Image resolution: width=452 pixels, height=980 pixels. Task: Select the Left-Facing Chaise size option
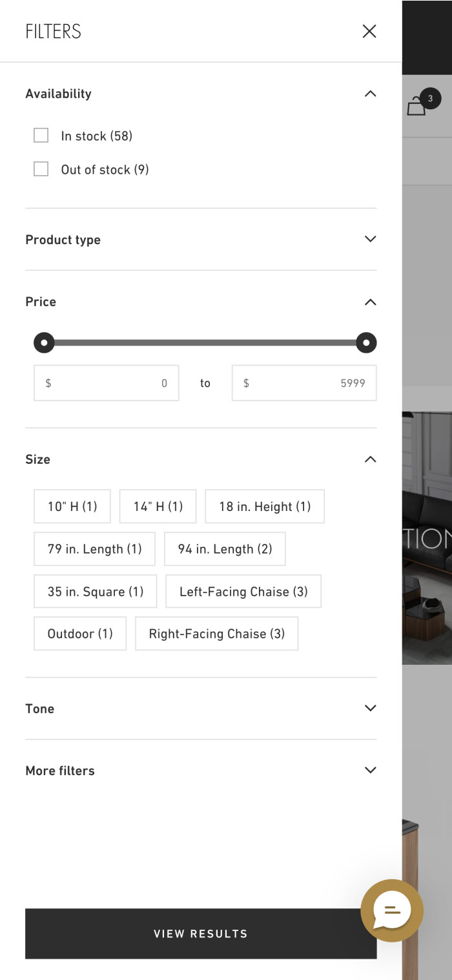243,592
